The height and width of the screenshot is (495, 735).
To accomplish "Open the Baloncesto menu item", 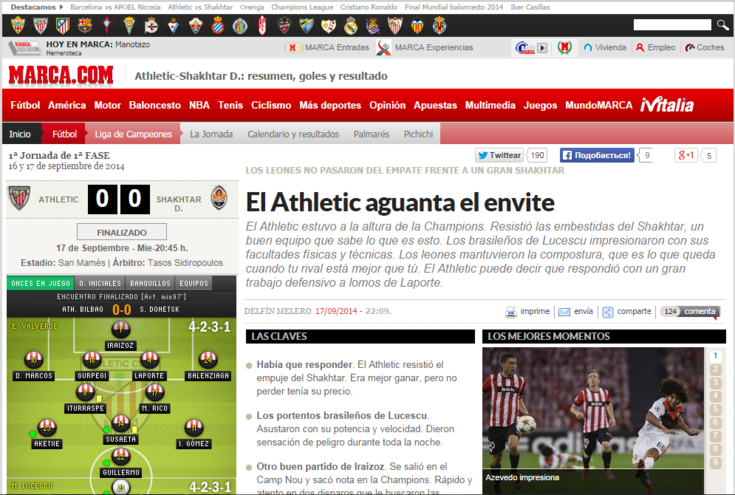I will (155, 105).
